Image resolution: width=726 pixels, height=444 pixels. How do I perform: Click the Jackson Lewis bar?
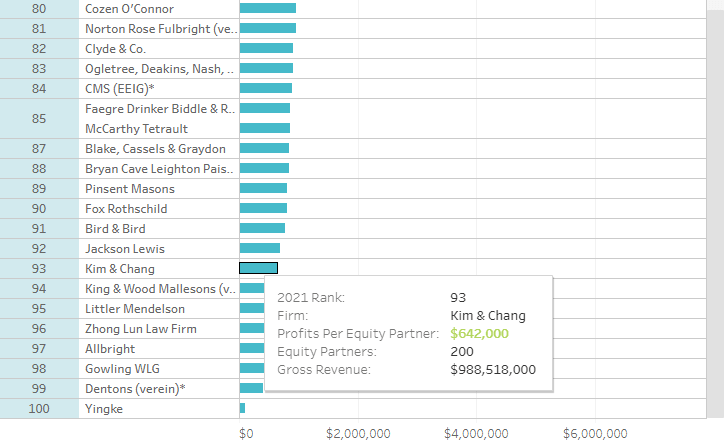point(260,248)
